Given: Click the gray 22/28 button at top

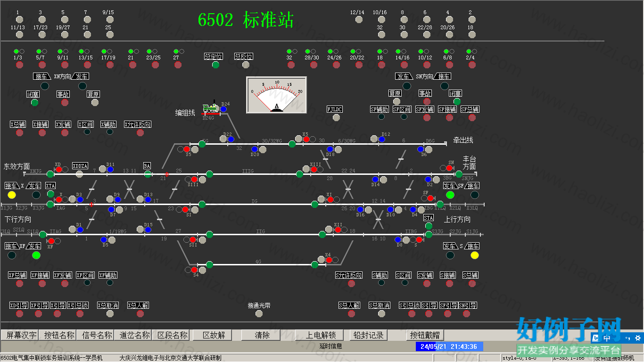Looking at the screenshot, I should point(427,34).
